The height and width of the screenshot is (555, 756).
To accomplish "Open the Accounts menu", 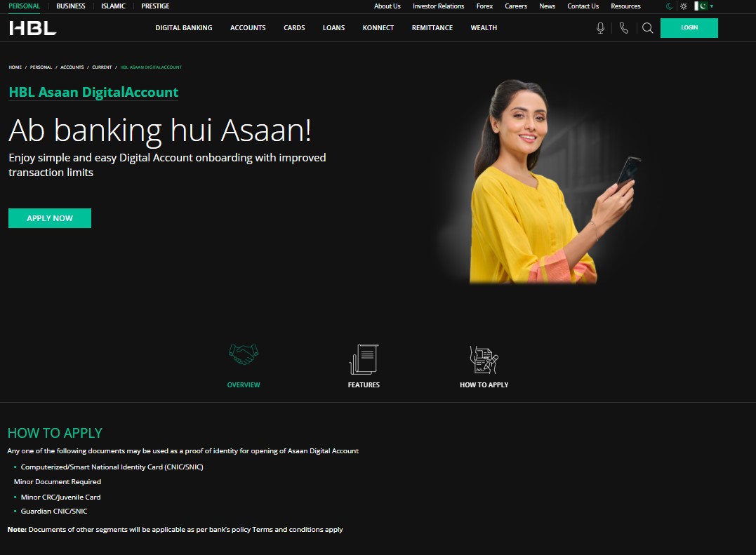I will tap(248, 28).
